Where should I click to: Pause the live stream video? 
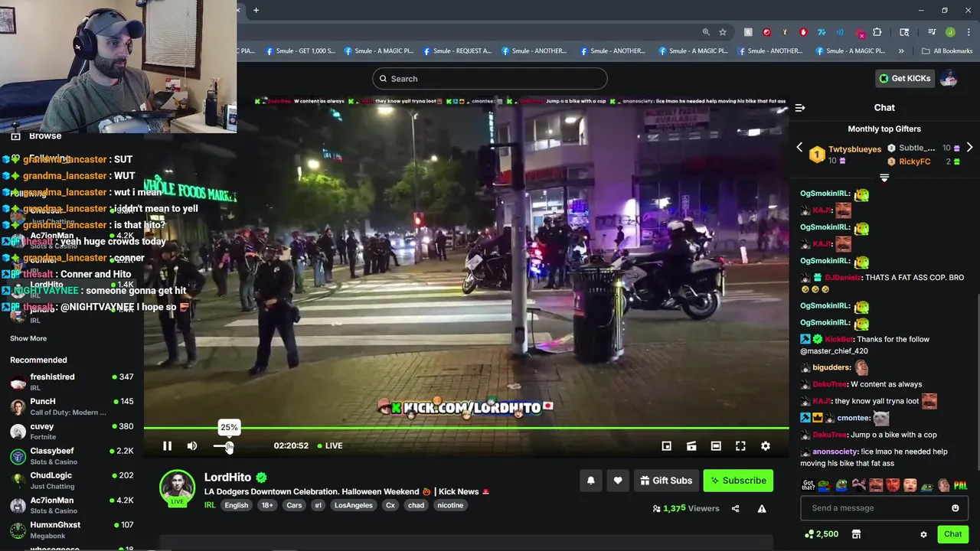(x=167, y=446)
